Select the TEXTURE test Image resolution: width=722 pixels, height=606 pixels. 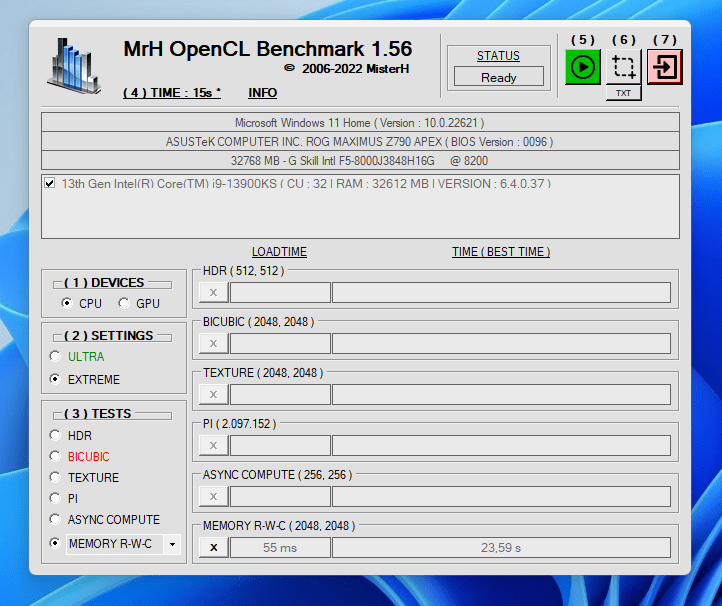[55, 477]
